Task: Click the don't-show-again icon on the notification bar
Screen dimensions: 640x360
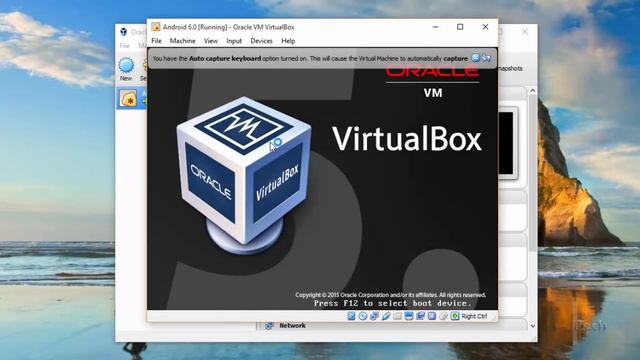Action: (x=486, y=58)
